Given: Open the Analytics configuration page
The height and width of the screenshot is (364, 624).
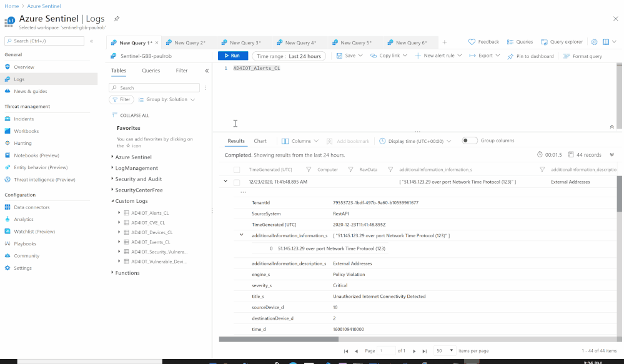Looking at the screenshot, I should pyautogui.click(x=26, y=219).
